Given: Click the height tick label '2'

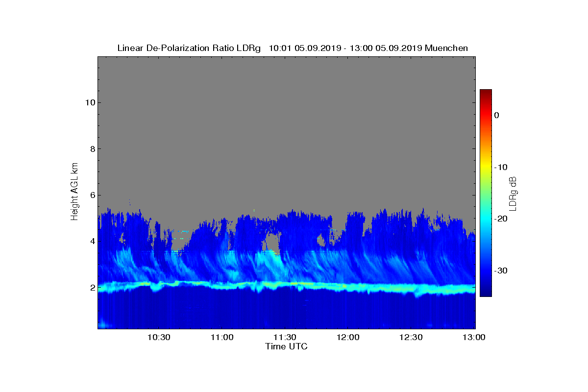Looking at the screenshot, I should [x=92, y=287].
